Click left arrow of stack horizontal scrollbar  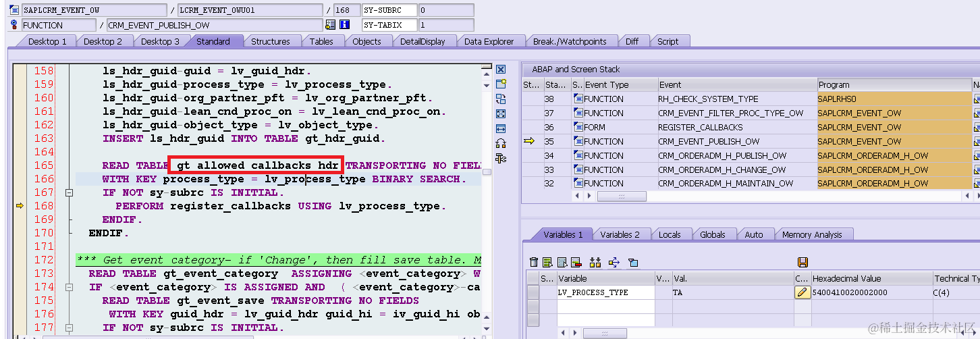tap(576, 197)
